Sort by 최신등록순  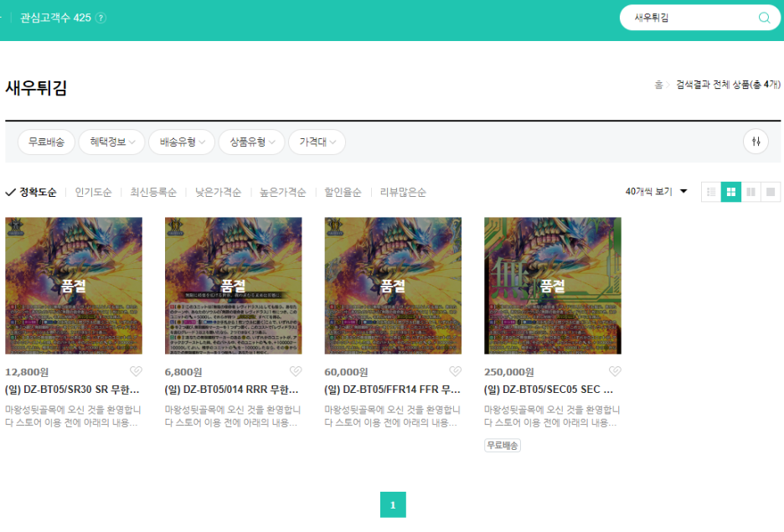153,192
